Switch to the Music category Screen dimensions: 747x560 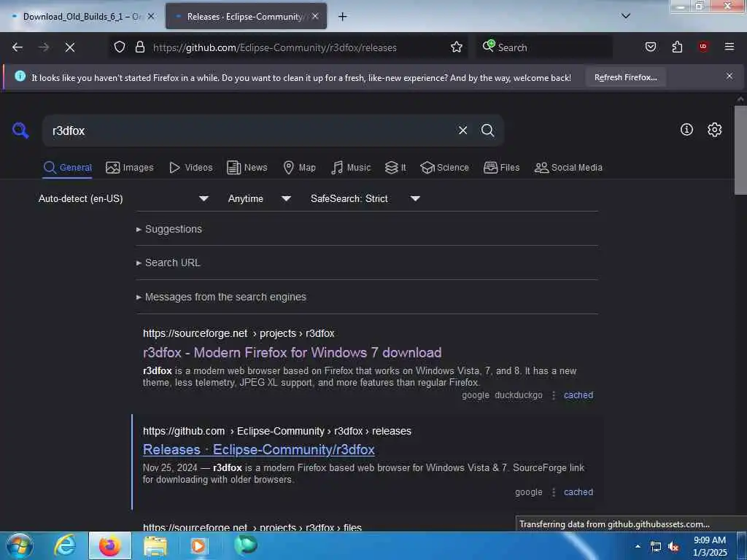pyautogui.click(x=351, y=168)
